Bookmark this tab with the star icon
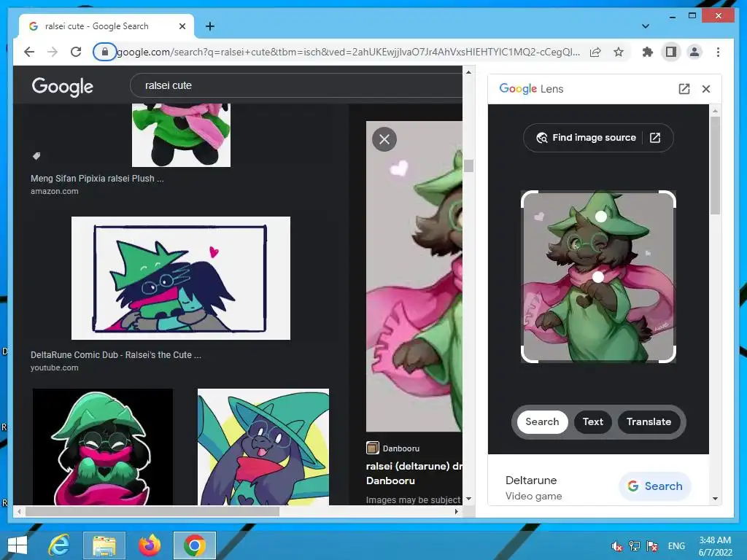 click(619, 52)
